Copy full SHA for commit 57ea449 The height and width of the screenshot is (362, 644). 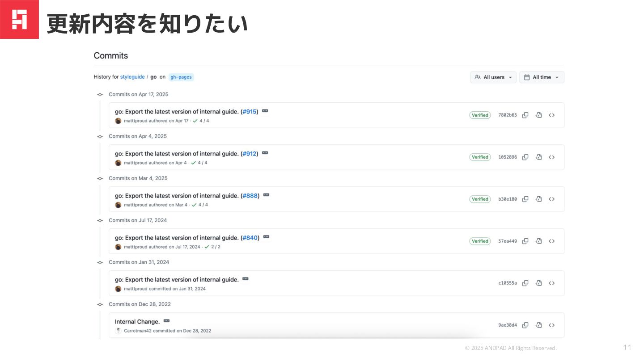tap(525, 241)
